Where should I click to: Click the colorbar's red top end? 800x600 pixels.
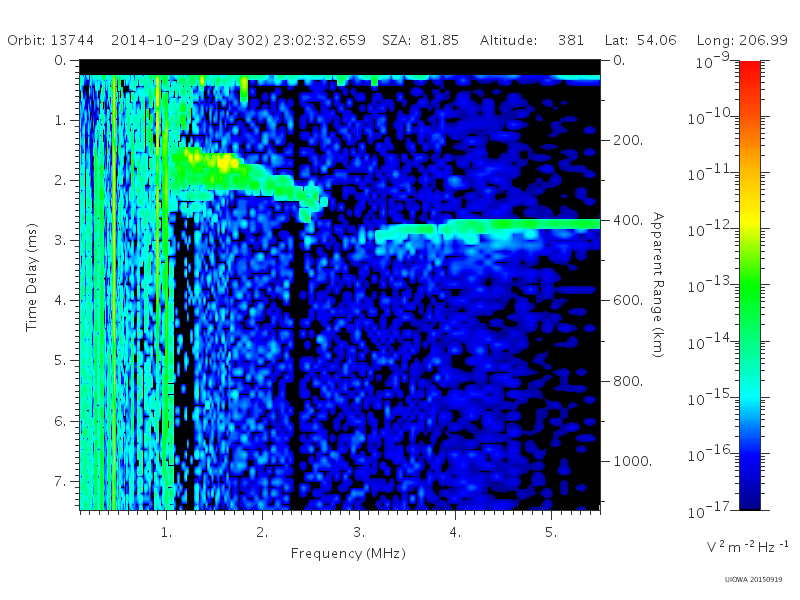coord(749,69)
